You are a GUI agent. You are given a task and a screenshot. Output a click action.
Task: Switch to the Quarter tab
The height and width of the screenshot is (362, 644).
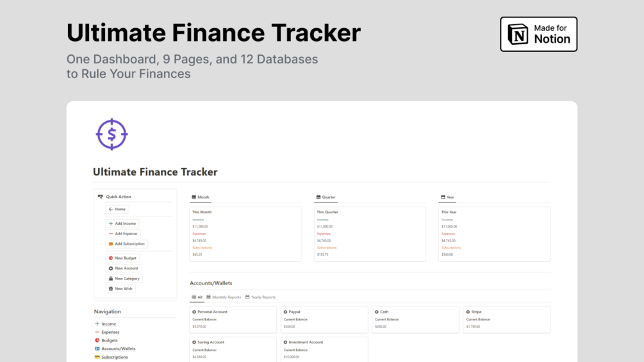pyautogui.click(x=326, y=197)
